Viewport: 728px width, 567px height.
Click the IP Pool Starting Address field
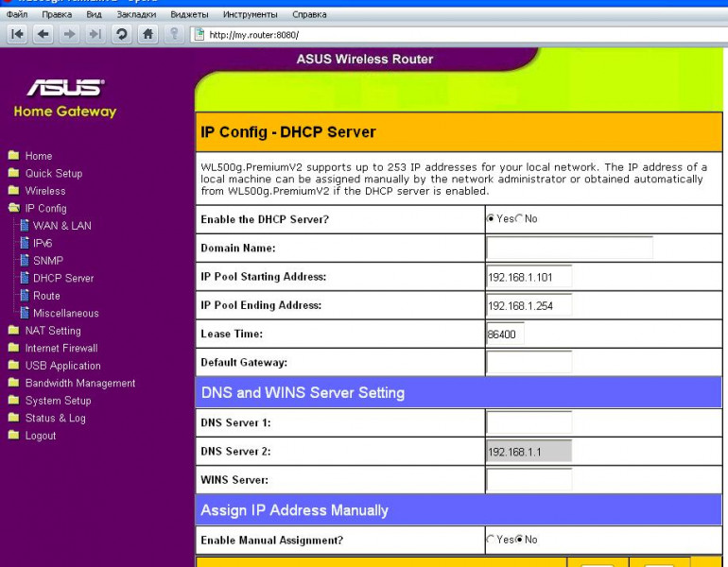pos(529,277)
